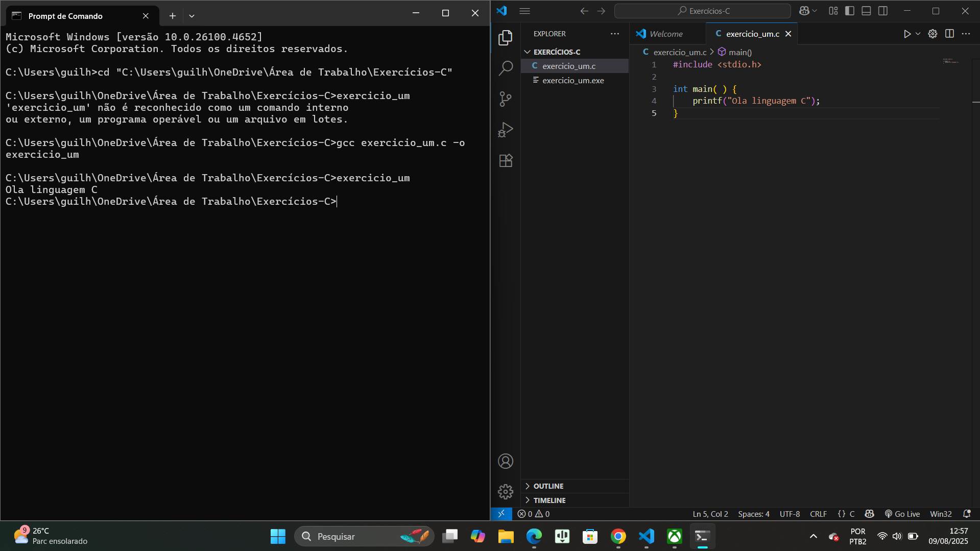Open the Extensions view
This screenshot has height=551, width=980.
tap(505, 161)
